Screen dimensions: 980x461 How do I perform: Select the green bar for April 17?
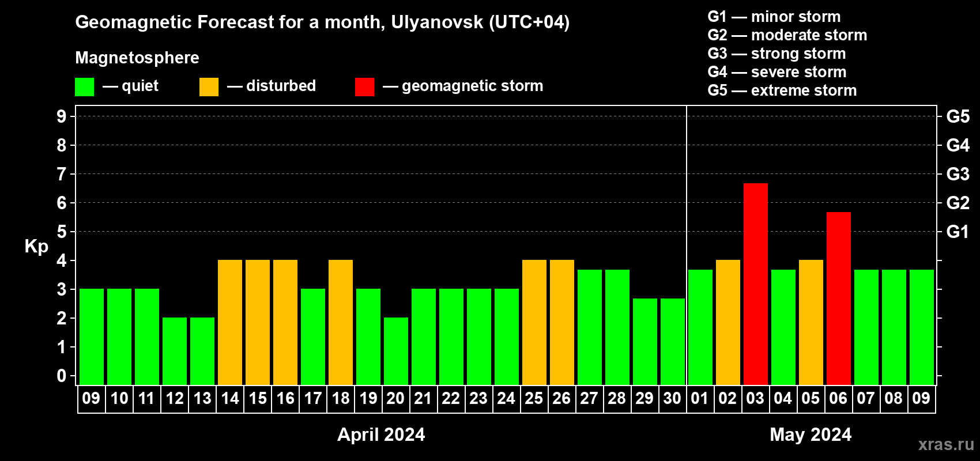point(313,337)
